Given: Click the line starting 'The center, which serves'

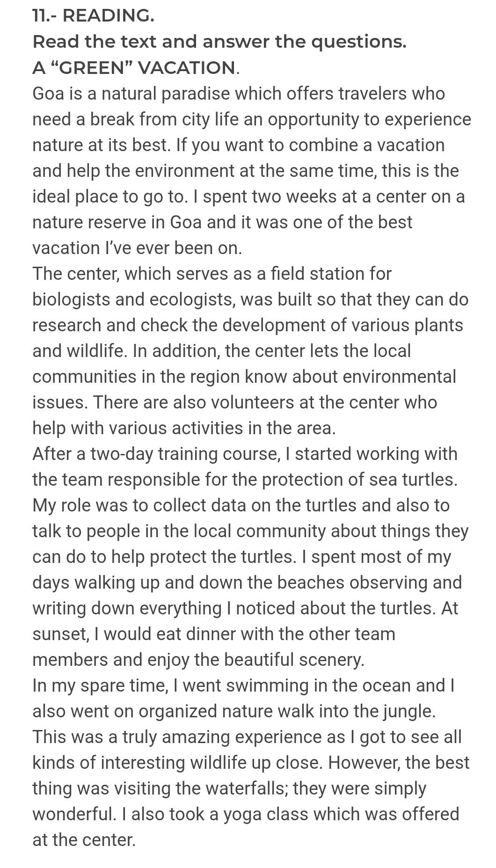Looking at the screenshot, I should click(212, 274).
